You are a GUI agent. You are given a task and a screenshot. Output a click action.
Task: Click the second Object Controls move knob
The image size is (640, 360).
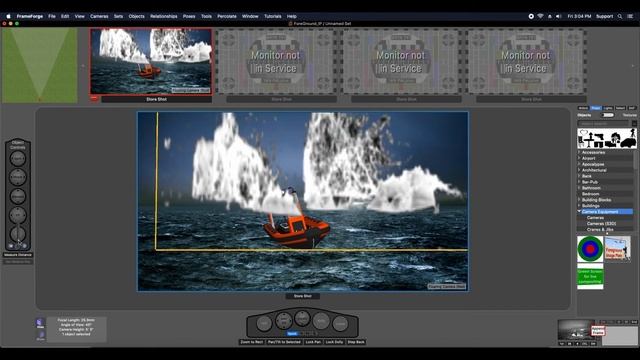18,177
